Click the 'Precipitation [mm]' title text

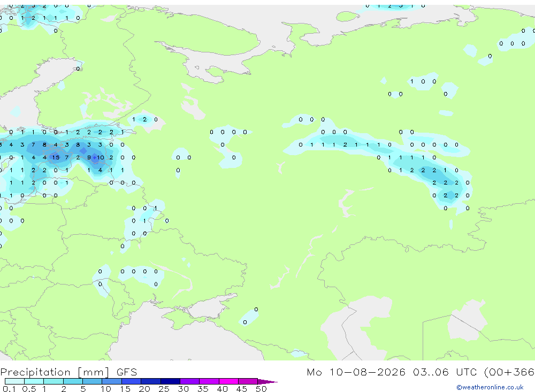(55, 372)
